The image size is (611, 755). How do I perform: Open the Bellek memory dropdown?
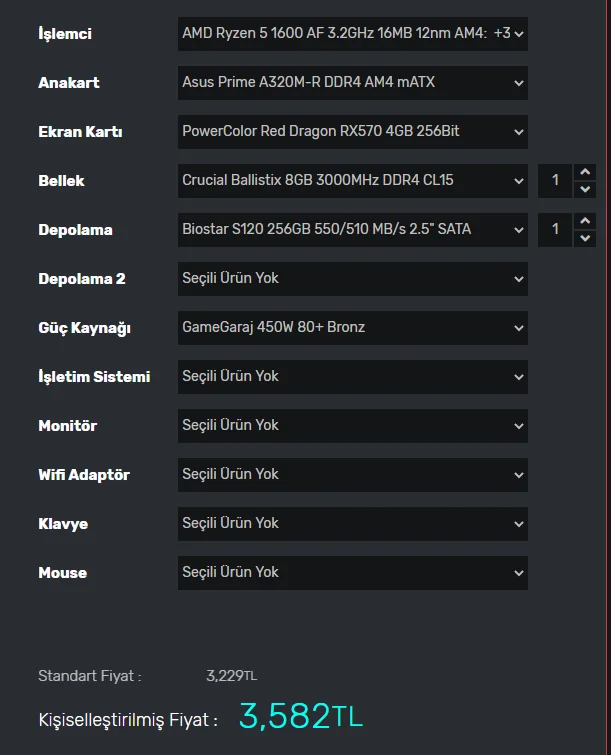coord(352,181)
